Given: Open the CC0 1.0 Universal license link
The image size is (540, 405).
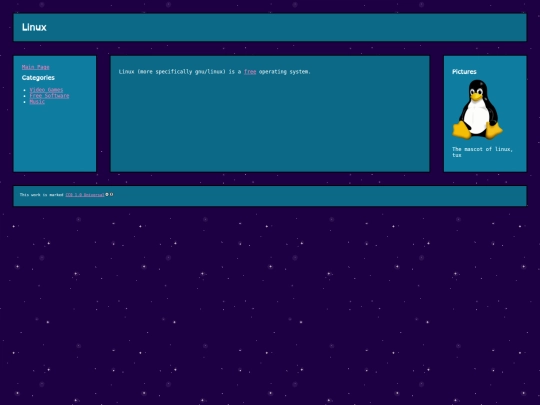Looking at the screenshot, I should click(85, 195).
